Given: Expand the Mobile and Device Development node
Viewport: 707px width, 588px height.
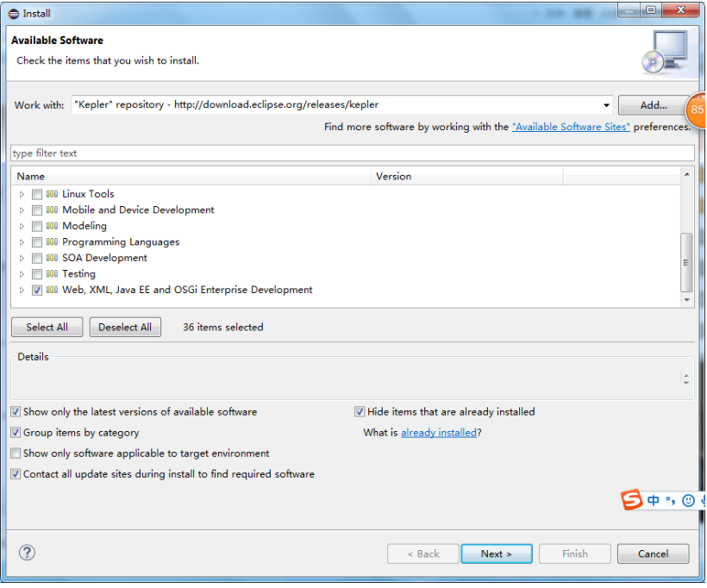Looking at the screenshot, I should click(x=22, y=210).
